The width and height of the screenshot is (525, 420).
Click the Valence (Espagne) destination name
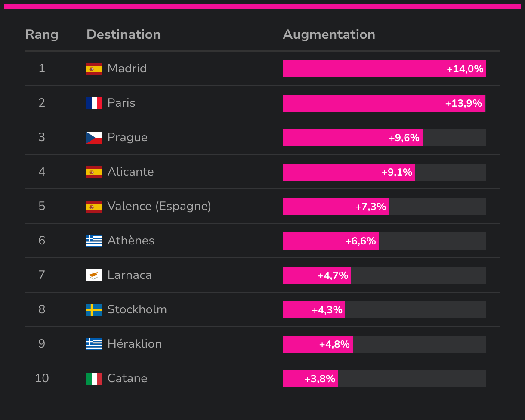[x=159, y=206]
